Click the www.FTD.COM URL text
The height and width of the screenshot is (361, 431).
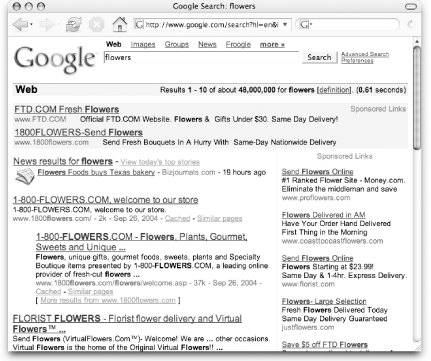(x=40, y=119)
